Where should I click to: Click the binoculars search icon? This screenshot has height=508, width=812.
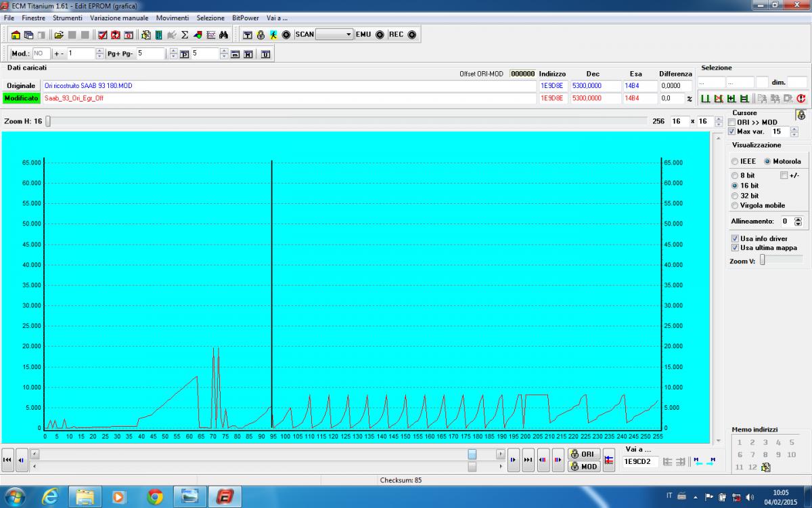pos(223,35)
